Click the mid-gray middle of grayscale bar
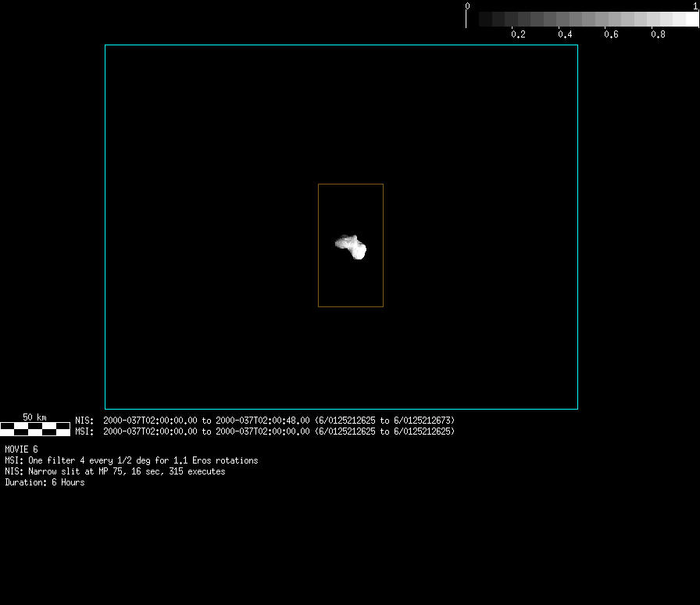The height and width of the screenshot is (605, 700). pyautogui.click(x=581, y=19)
